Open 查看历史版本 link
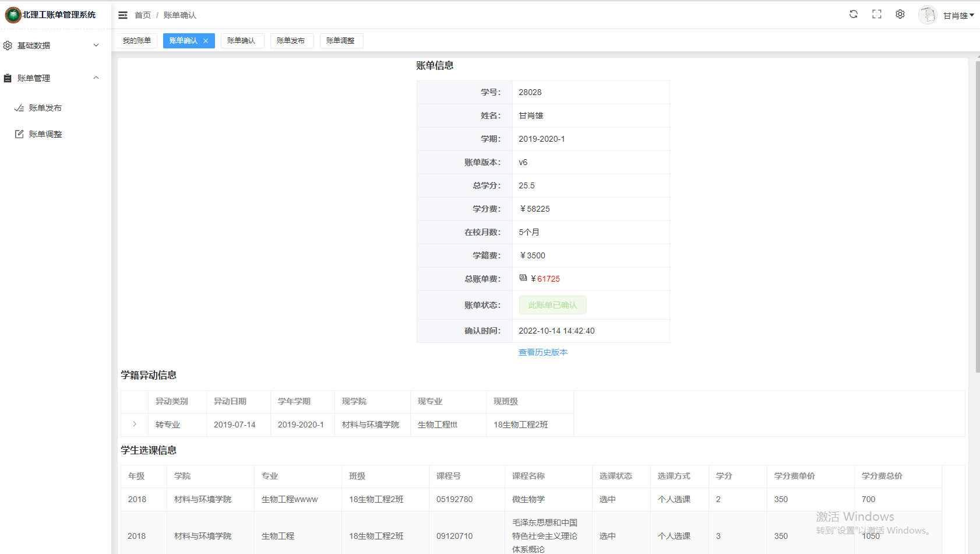Screen dimensions: 980x554 coord(543,352)
